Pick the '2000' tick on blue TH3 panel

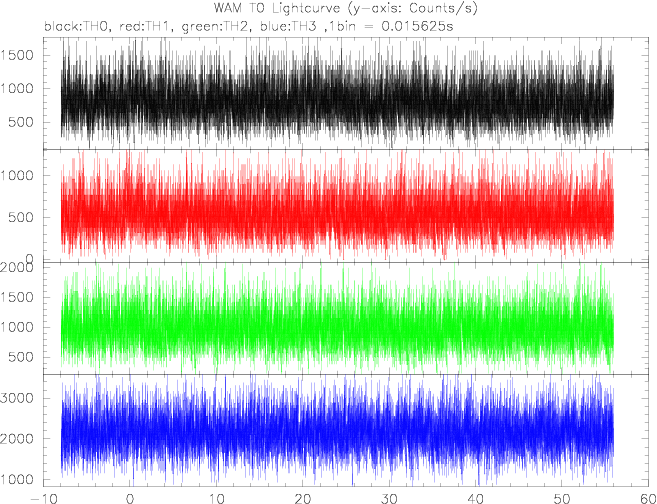click(x=17, y=439)
